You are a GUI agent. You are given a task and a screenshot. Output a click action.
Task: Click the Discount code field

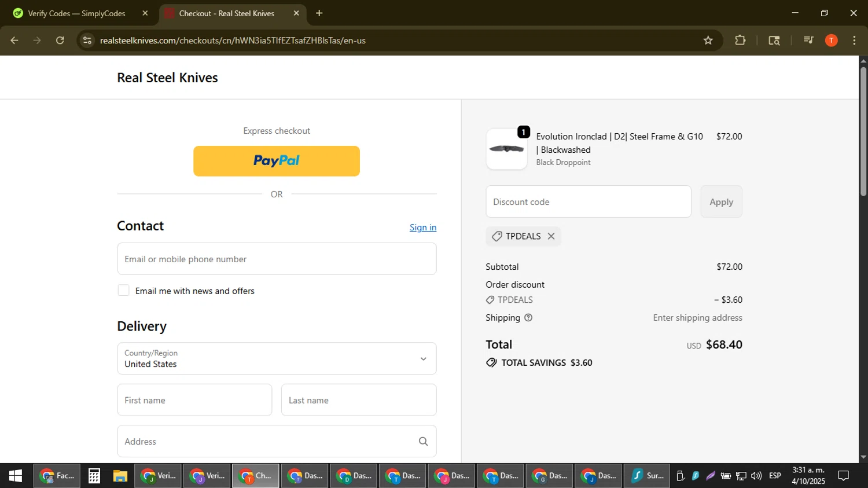[589, 201]
